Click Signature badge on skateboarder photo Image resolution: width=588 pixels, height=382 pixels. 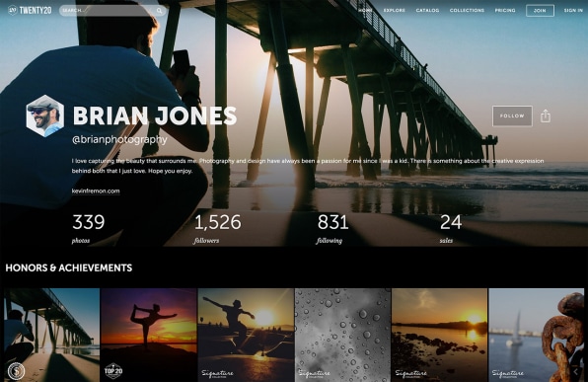point(217,374)
